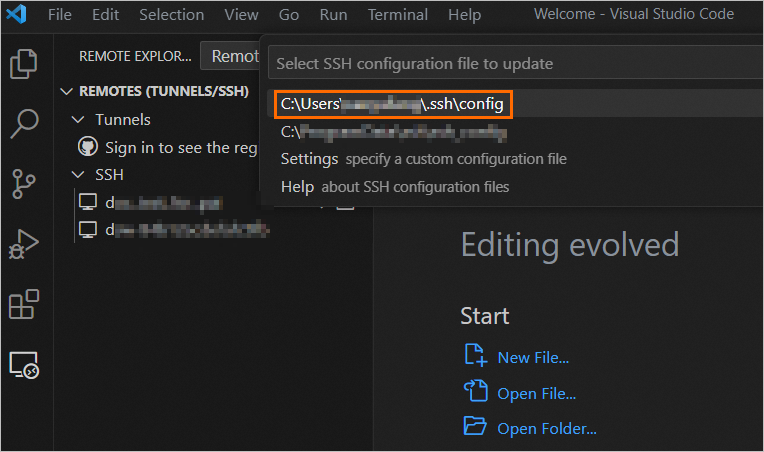The image size is (764, 452).
Task: Open the Remote Explorer view icon
Action: (23, 365)
